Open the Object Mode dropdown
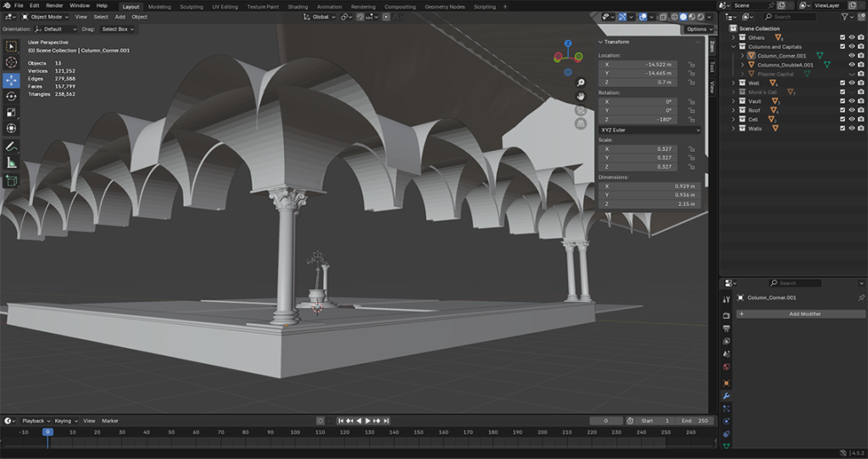 [x=45, y=16]
